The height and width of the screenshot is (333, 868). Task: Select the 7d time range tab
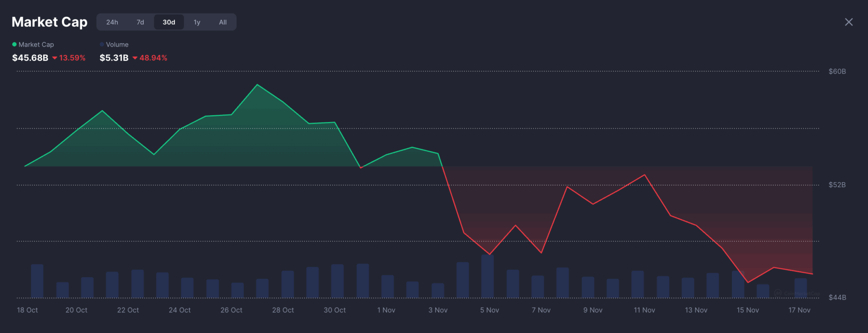[140, 22]
